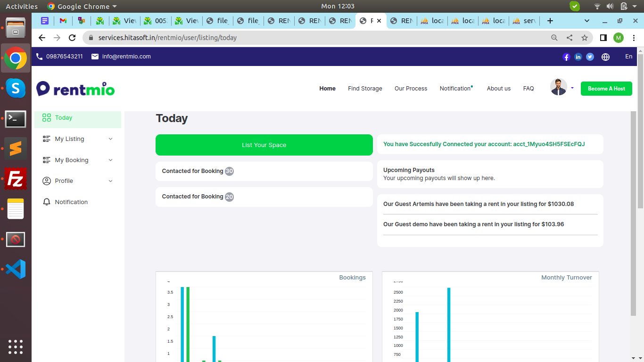Go to Home in the navigation
The width and height of the screenshot is (644, 362).
(x=328, y=89)
